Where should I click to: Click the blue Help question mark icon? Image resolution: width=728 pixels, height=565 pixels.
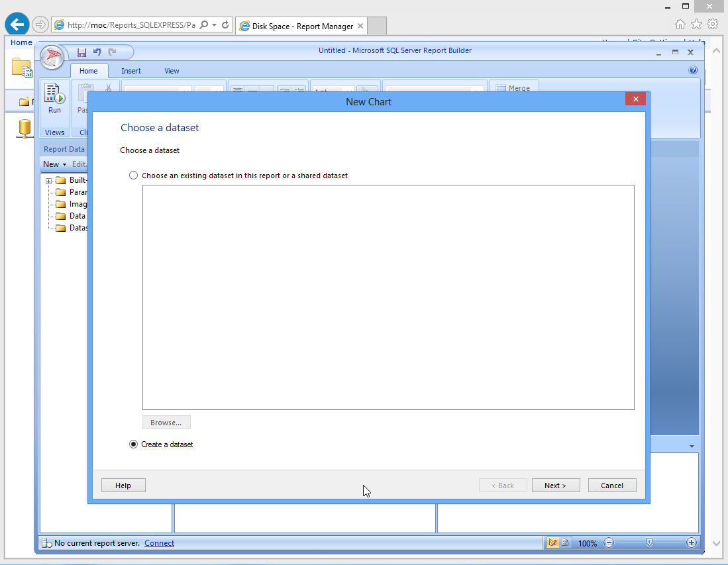[x=693, y=70]
